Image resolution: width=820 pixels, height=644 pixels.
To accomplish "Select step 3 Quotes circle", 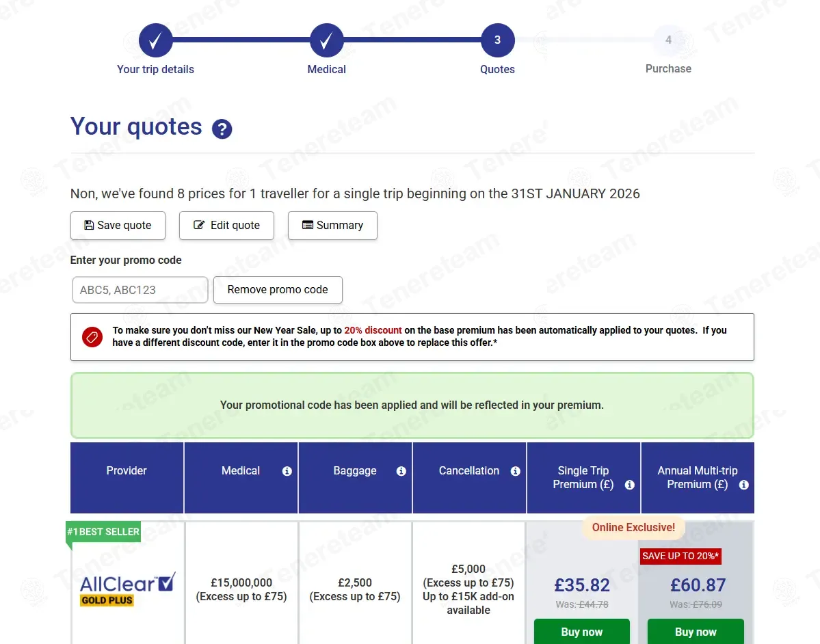I will (497, 40).
